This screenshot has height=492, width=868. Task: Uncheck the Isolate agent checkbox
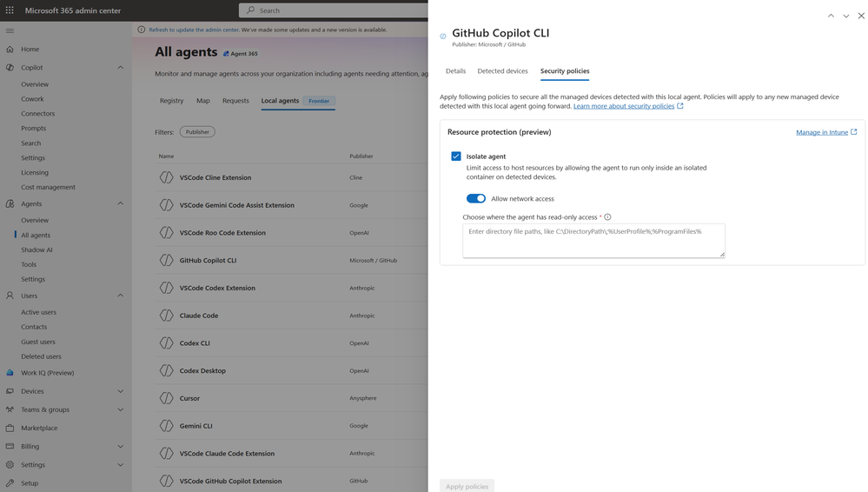coord(455,156)
